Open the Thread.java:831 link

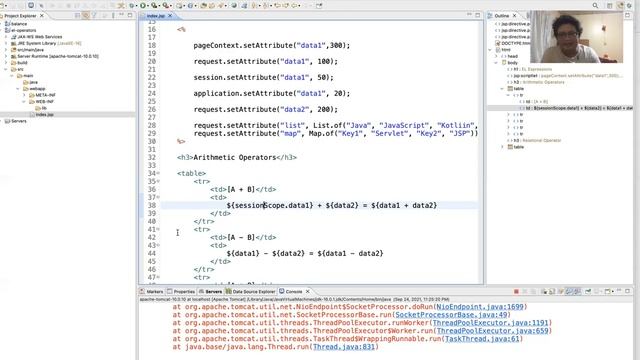pos(344,347)
